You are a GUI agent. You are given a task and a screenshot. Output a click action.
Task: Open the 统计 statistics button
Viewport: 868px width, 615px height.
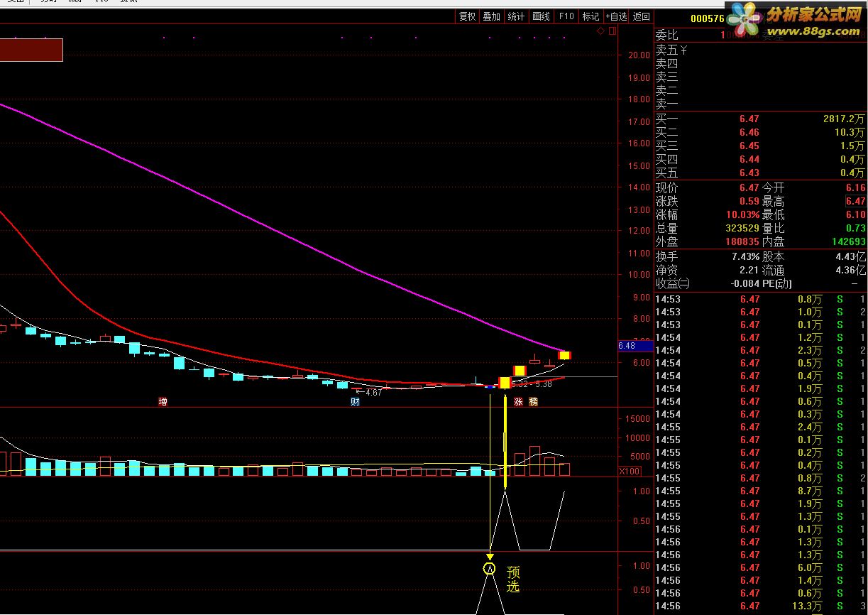click(x=516, y=16)
